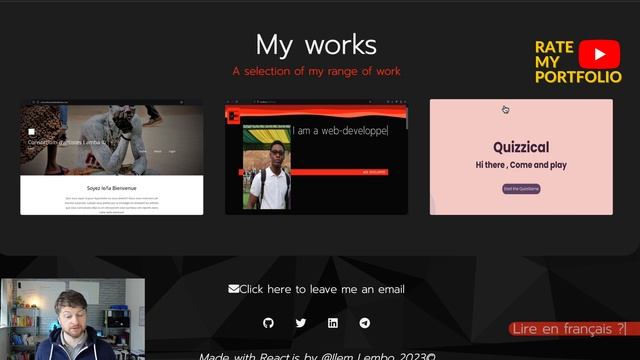The image size is (640, 360).
Task: Click the 'Hi there , Come and play' text
Action: pos(521,165)
